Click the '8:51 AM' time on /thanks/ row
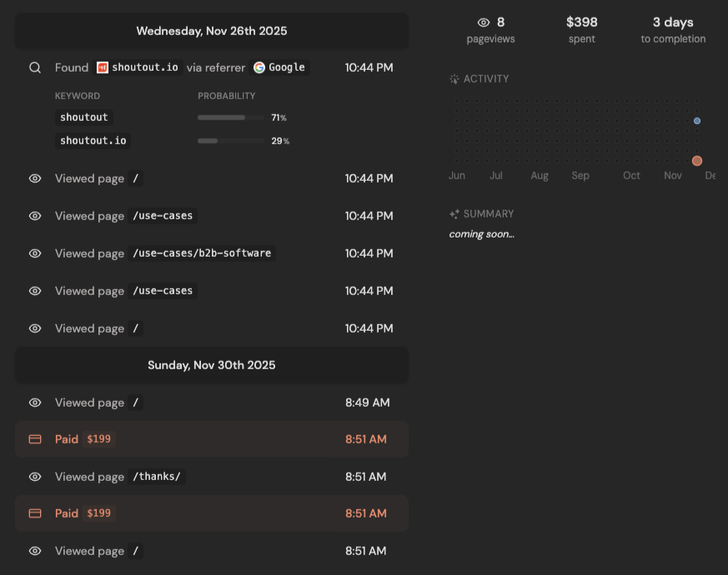This screenshot has height=575, width=728. (366, 477)
